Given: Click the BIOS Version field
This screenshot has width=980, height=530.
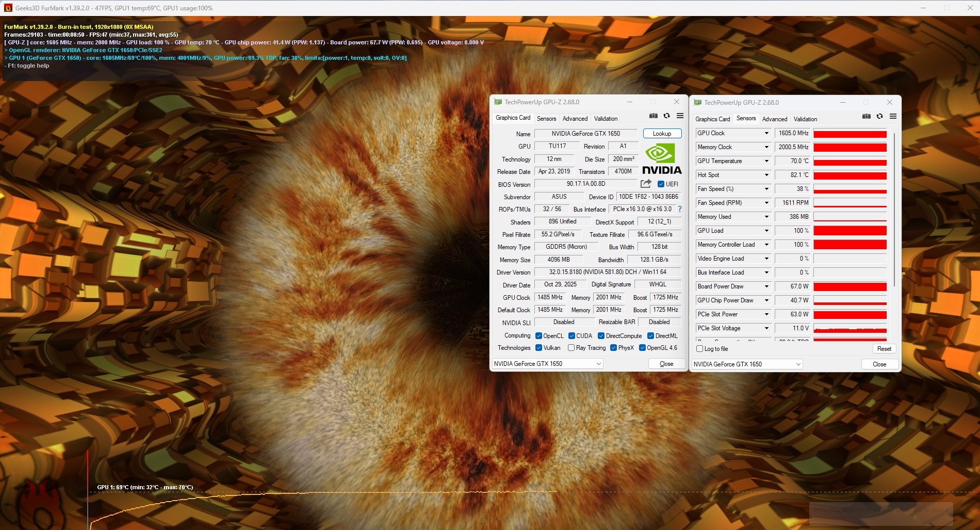Looking at the screenshot, I should click(x=586, y=184).
